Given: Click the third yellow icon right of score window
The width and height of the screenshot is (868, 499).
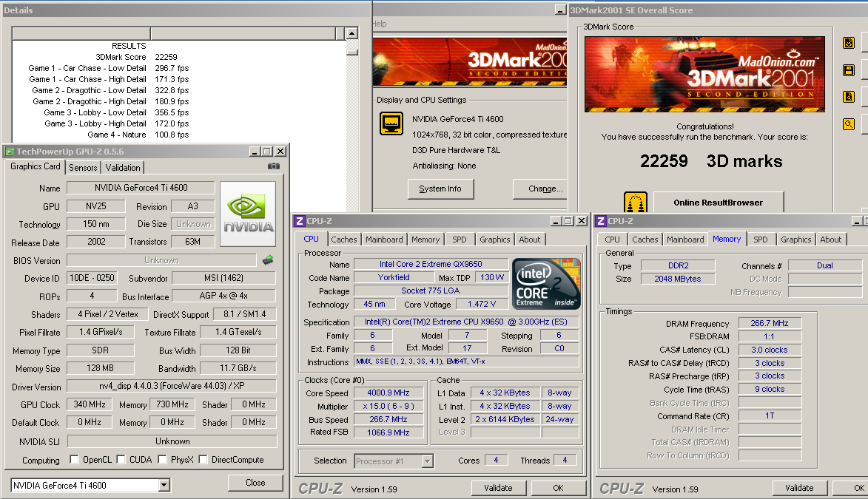Looking at the screenshot, I should tap(849, 98).
